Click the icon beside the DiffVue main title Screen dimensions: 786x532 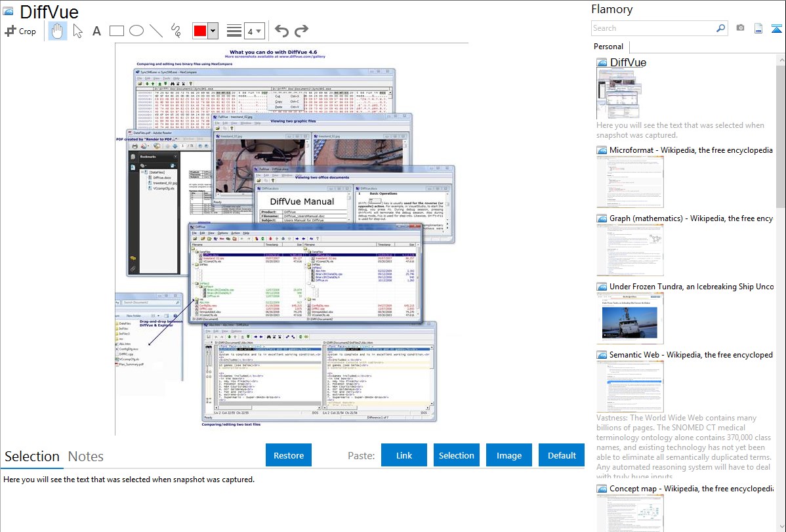pos(8,12)
